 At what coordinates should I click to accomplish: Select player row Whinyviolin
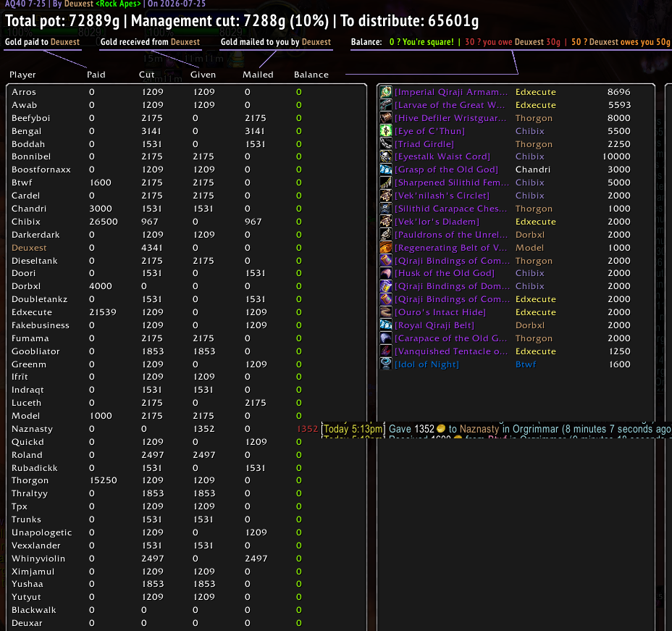pyautogui.click(x=186, y=558)
